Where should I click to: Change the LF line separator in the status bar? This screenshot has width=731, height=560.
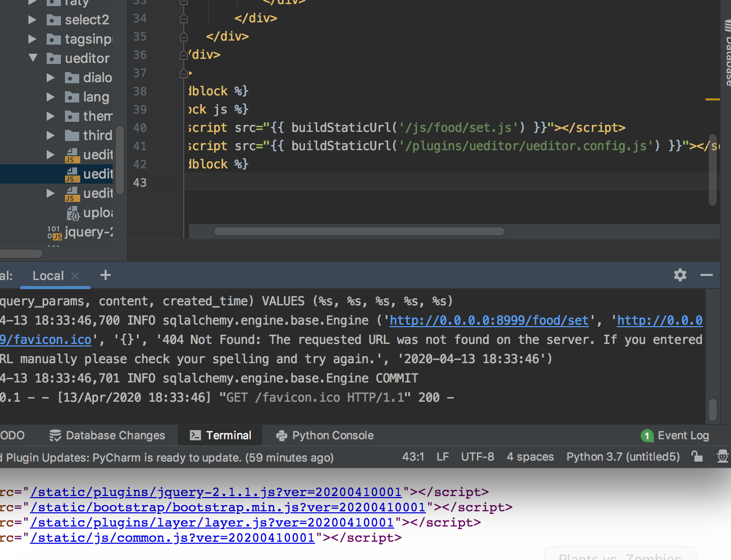pyautogui.click(x=443, y=457)
